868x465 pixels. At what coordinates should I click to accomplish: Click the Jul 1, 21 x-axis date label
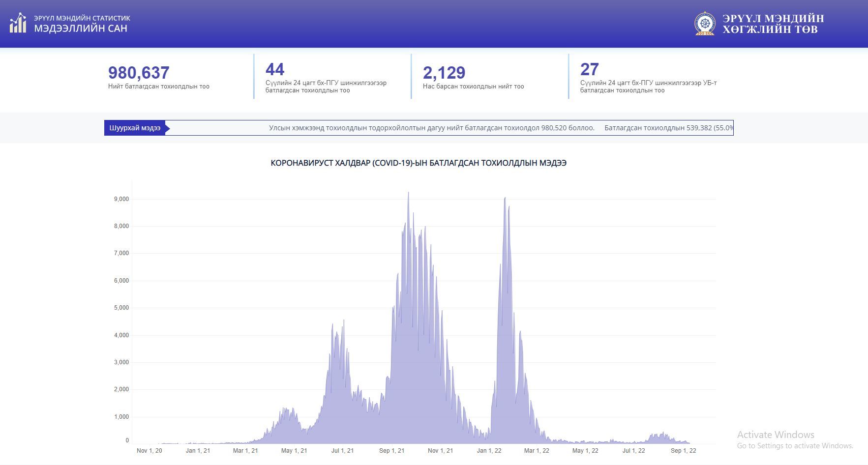[342, 451]
